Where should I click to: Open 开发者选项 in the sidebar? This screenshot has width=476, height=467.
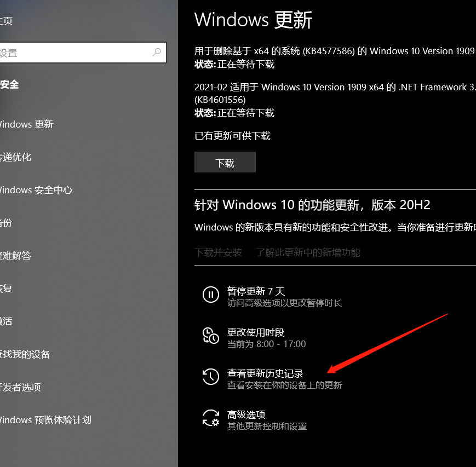(x=21, y=387)
